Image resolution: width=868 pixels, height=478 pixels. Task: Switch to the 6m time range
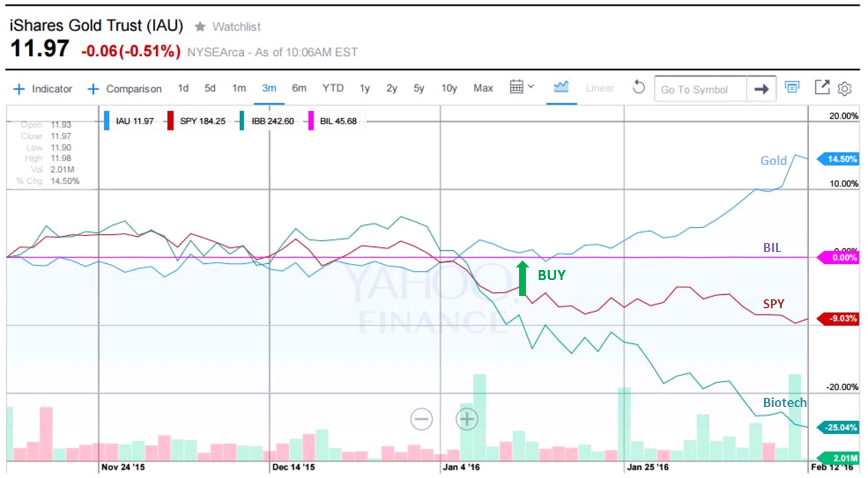299,88
